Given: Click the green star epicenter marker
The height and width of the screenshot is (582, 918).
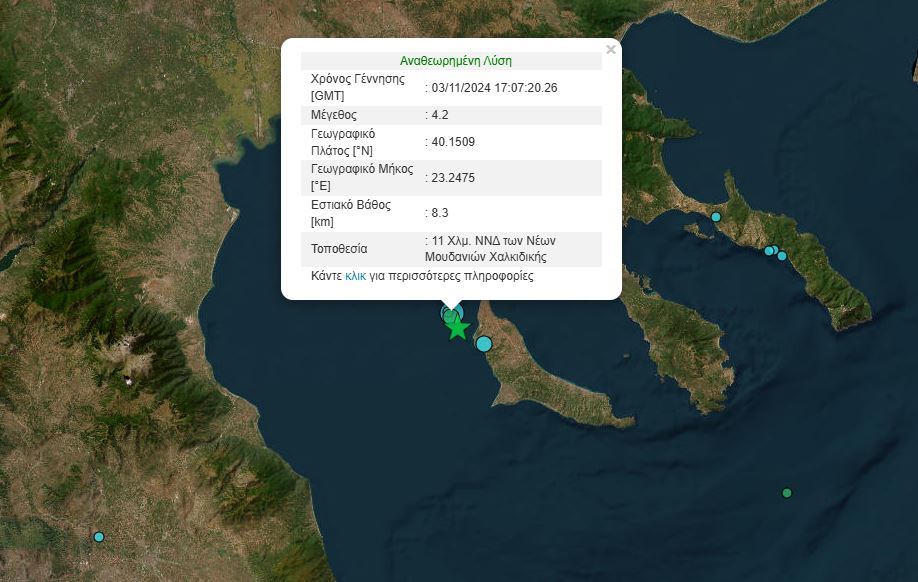Looking at the screenshot, I should tap(457, 328).
